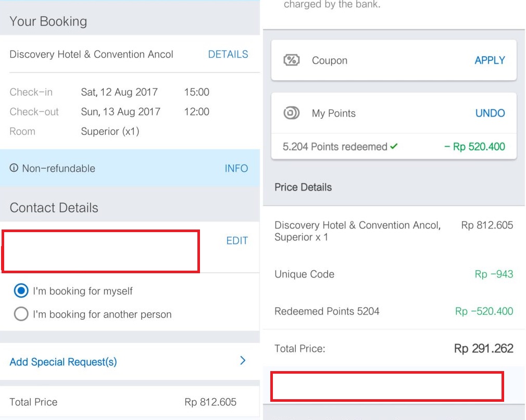
Task: Click the Non-refundable info circle icon
Action: pyautogui.click(x=14, y=168)
